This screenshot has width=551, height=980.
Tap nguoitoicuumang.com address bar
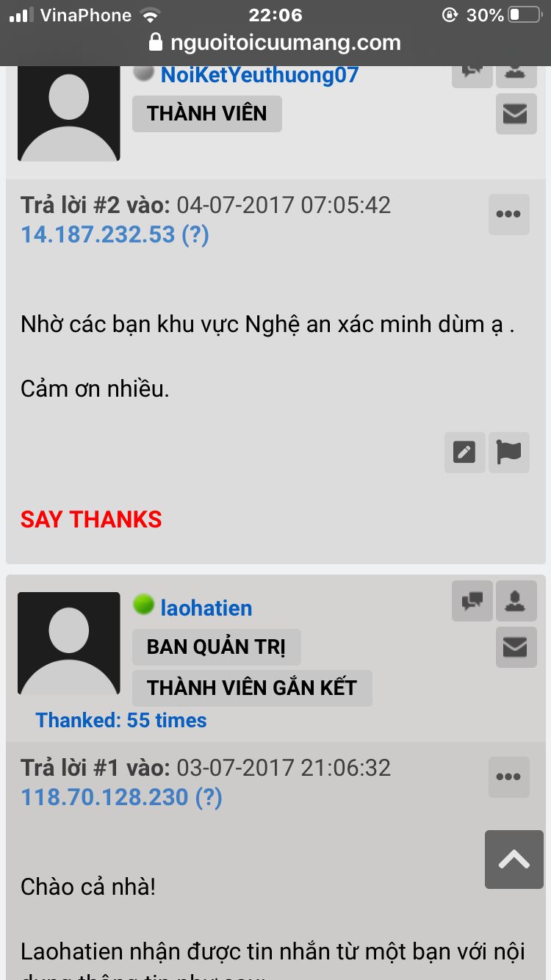(275, 43)
